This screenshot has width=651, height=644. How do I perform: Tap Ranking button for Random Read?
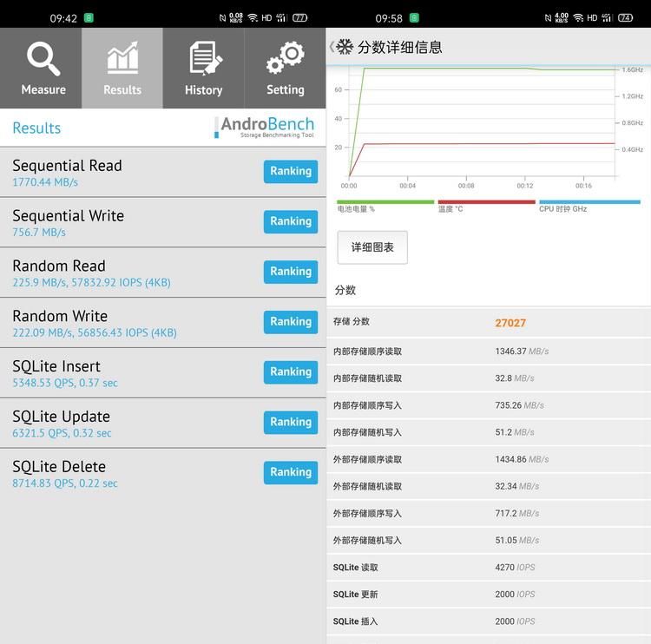click(291, 272)
